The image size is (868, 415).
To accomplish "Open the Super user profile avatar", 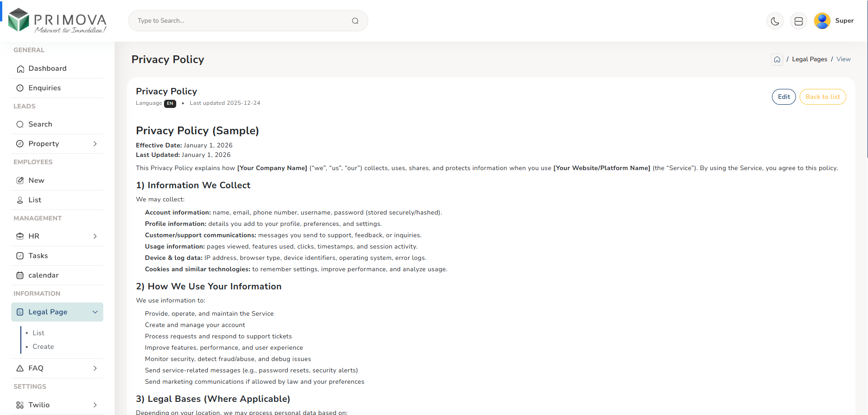I will click(x=822, y=21).
